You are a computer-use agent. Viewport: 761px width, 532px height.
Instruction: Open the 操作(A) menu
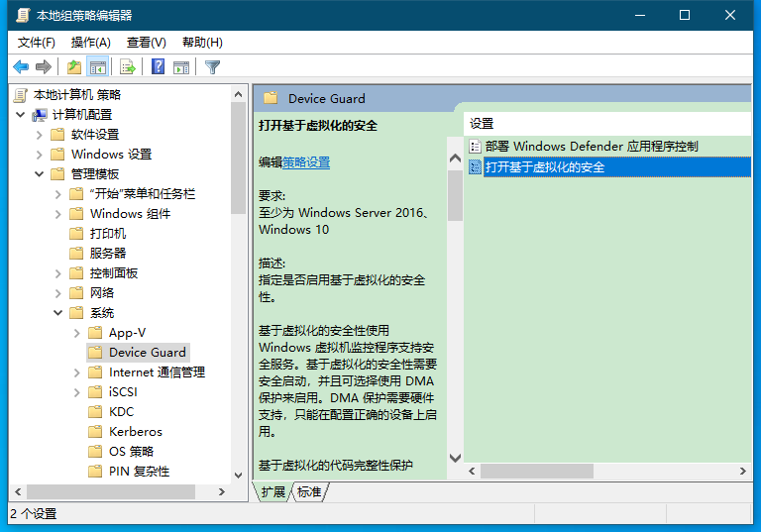tap(91, 43)
